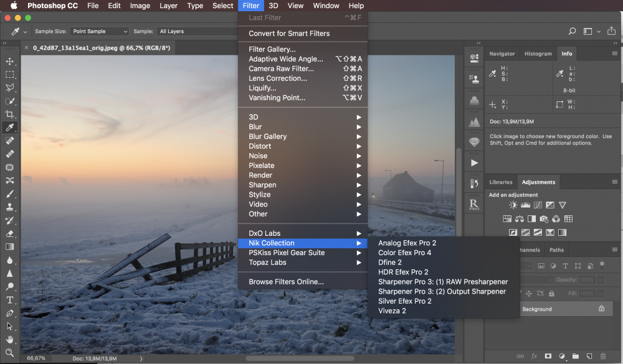Select the Horizontal Type tool

pos(9,300)
